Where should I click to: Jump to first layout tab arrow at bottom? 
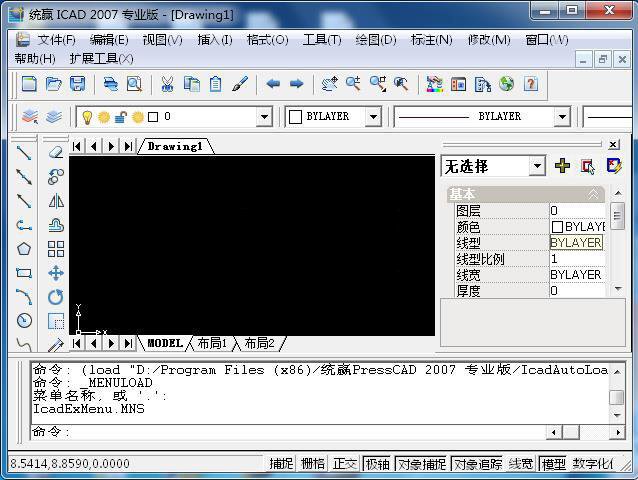coord(76,343)
